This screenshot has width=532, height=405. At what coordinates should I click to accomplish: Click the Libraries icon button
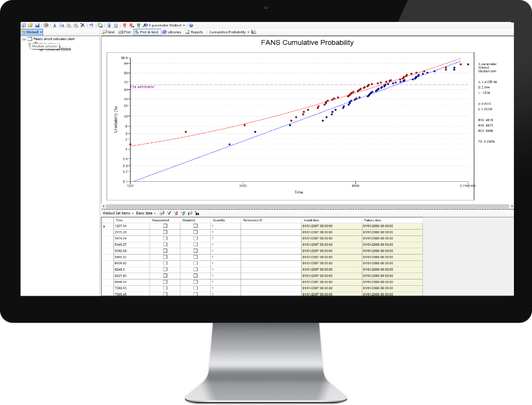tap(172, 32)
